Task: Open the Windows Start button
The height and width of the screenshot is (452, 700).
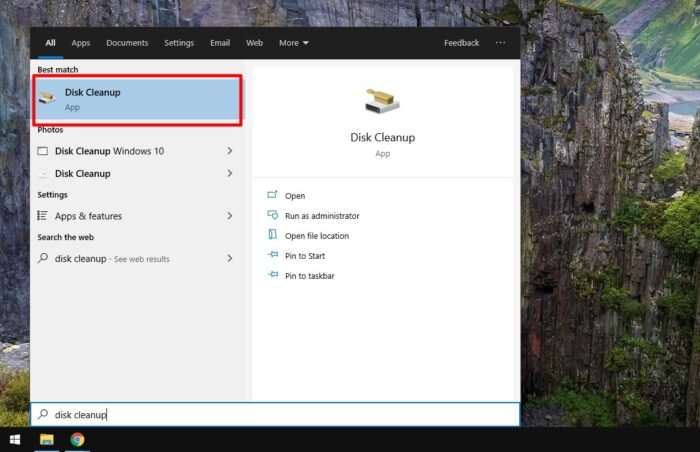Action: click(15, 439)
